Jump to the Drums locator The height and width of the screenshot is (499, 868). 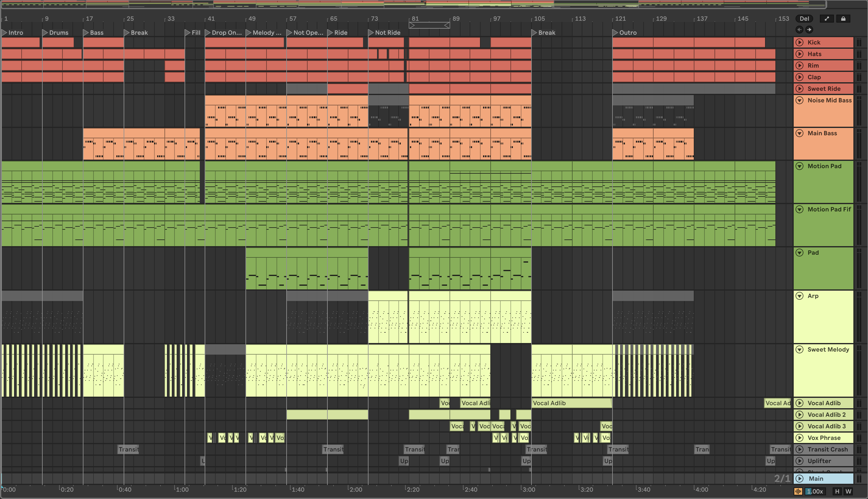pos(55,33)
